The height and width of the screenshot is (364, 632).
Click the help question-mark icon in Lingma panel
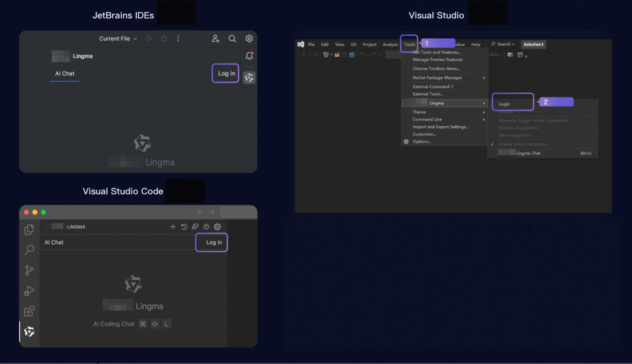[x=206, y=227]
